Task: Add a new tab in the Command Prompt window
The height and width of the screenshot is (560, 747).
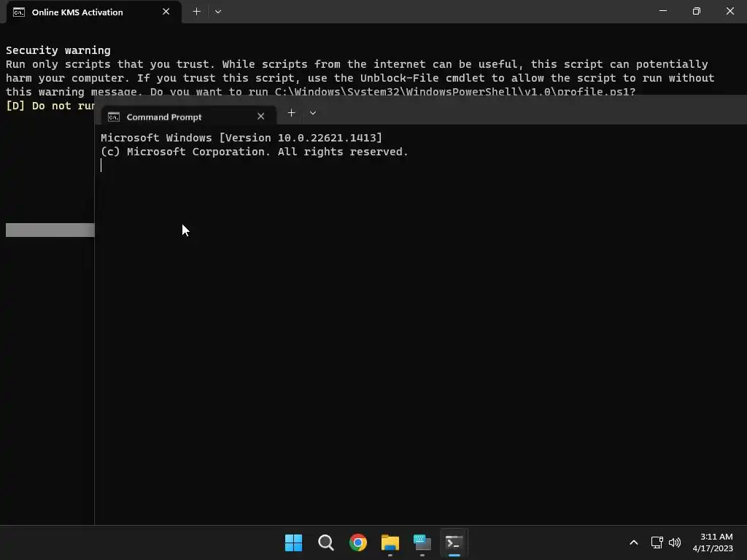Action: coord(291,113)
